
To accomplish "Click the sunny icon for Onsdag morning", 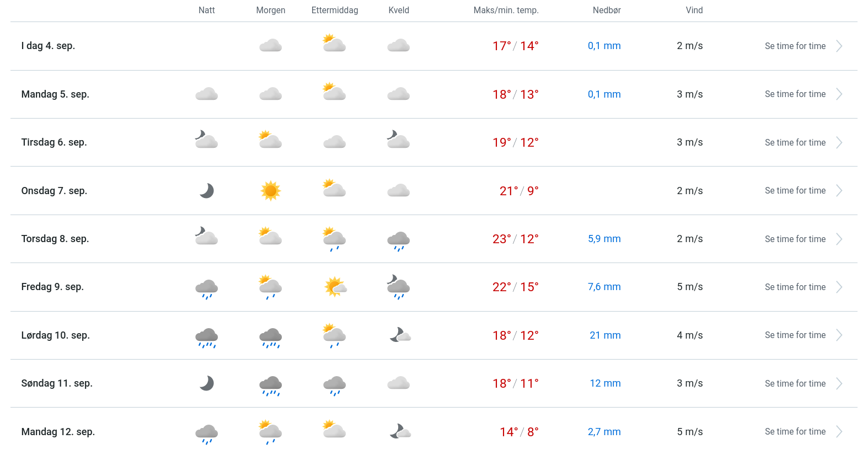I will (270, 191).
